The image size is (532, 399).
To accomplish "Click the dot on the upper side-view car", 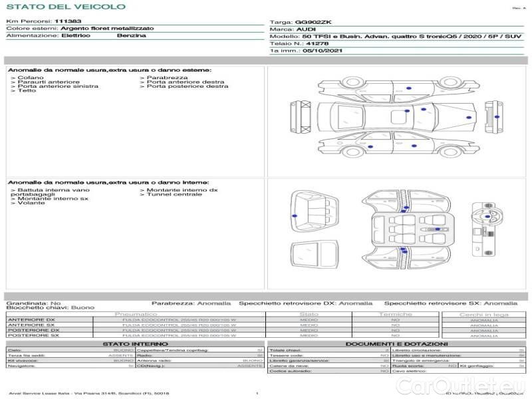I will (408, 88).
